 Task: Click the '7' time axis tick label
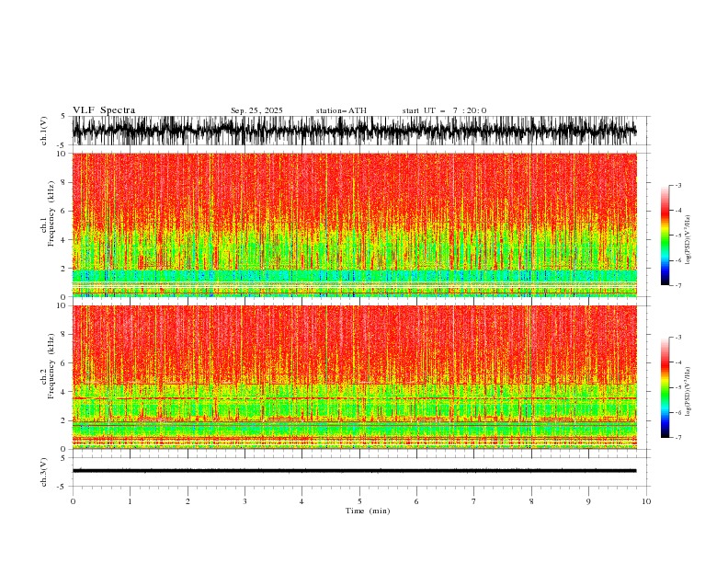pyautogui.click(x=474, y=501)
